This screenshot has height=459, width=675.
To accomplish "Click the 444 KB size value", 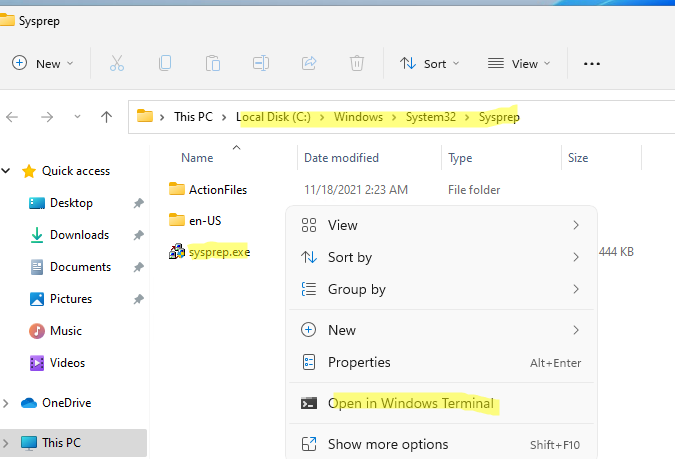I will [616, 251].
